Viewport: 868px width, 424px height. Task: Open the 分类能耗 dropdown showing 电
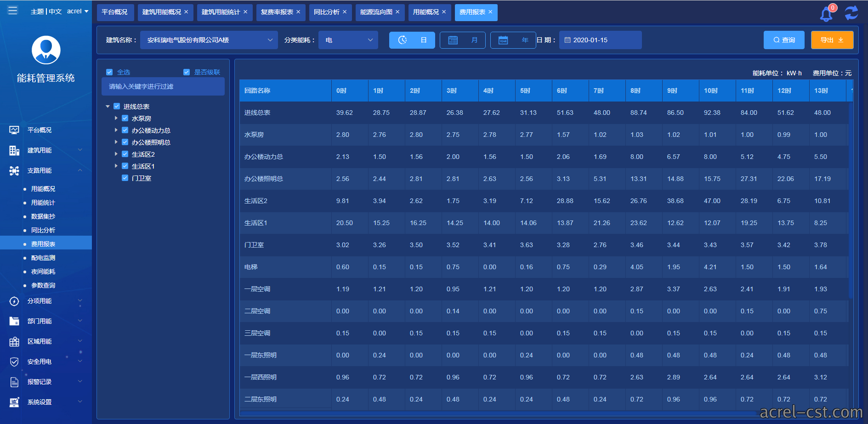click(348, 40)
